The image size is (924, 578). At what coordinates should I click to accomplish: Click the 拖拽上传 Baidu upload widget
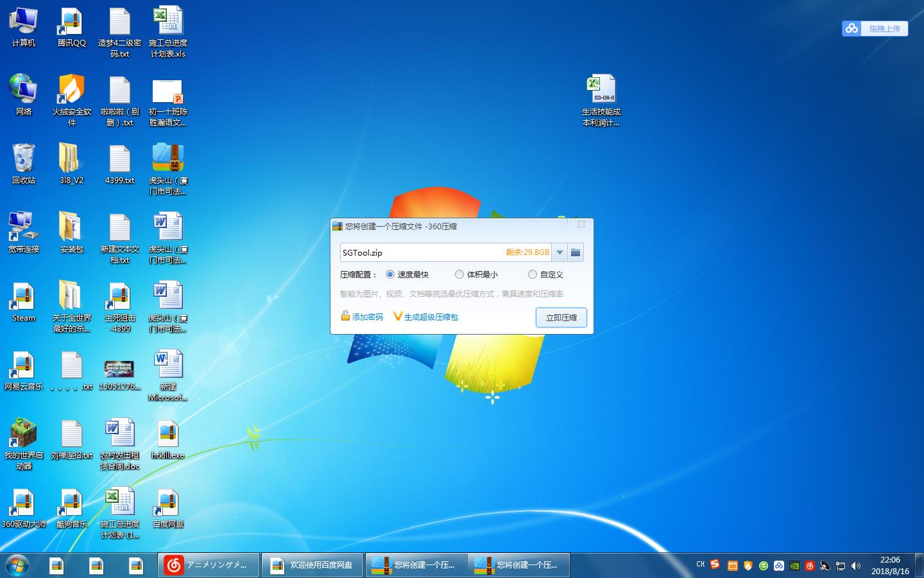875,28
